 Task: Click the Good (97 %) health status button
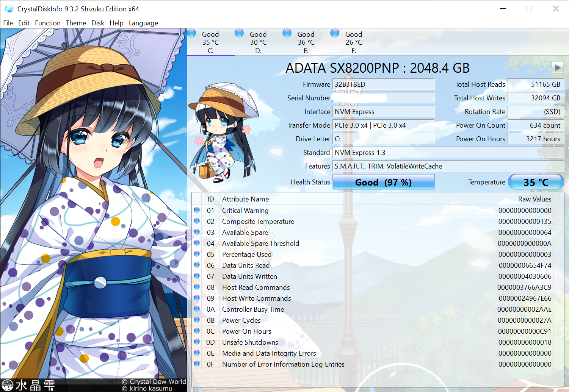383,182
